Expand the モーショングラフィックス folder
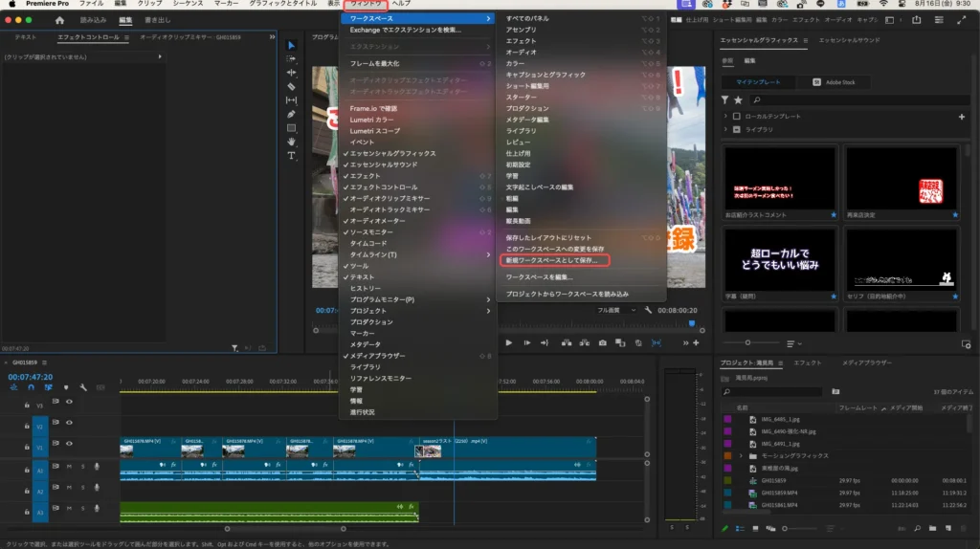This screenshot has width=980, height=549. click(x=741, y=456)
